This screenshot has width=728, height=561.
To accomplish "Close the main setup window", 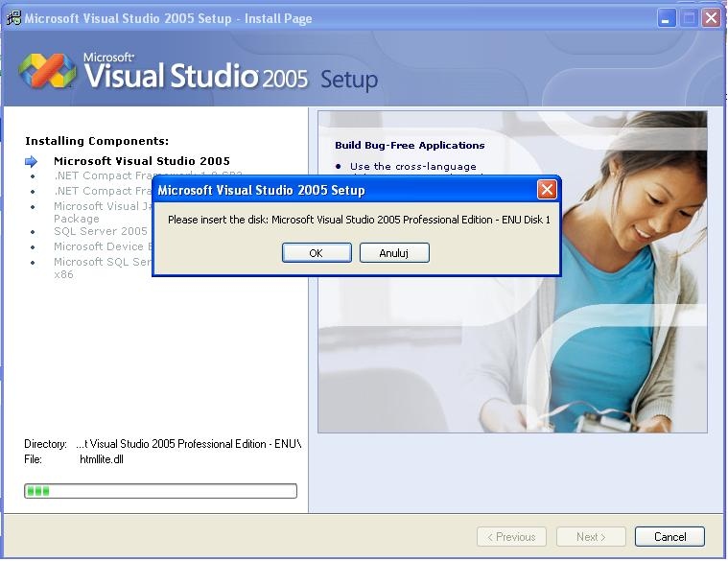I will (711, 18).
